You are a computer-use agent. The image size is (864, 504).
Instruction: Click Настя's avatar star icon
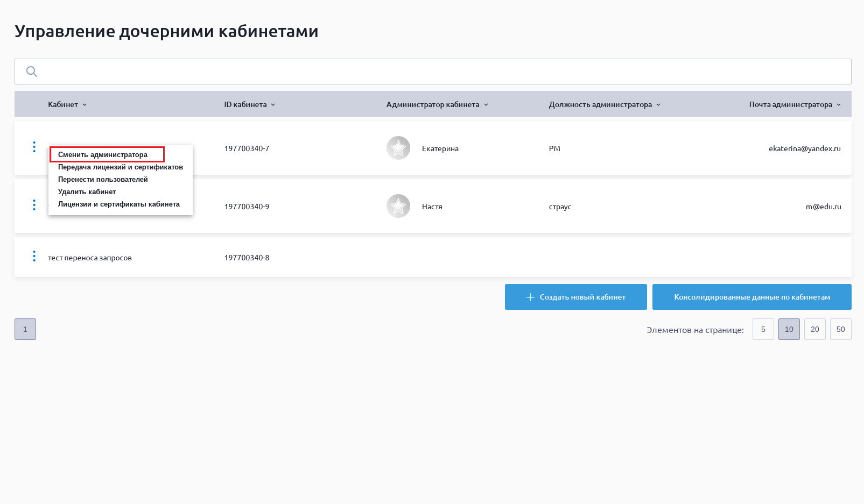(x=398, y=206)
